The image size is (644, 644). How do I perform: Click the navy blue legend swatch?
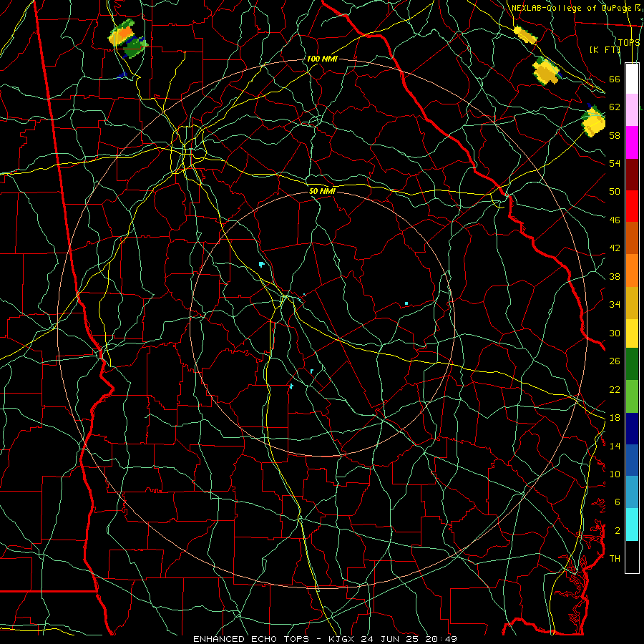tap(632, 428)
